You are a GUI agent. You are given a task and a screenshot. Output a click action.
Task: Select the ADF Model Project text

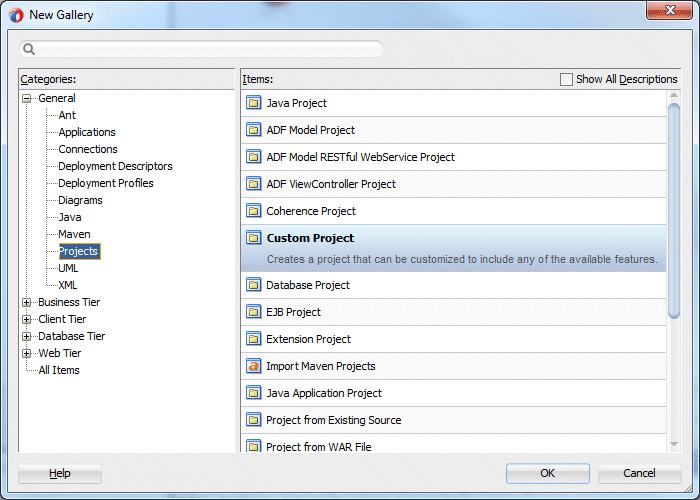point(311,130)
